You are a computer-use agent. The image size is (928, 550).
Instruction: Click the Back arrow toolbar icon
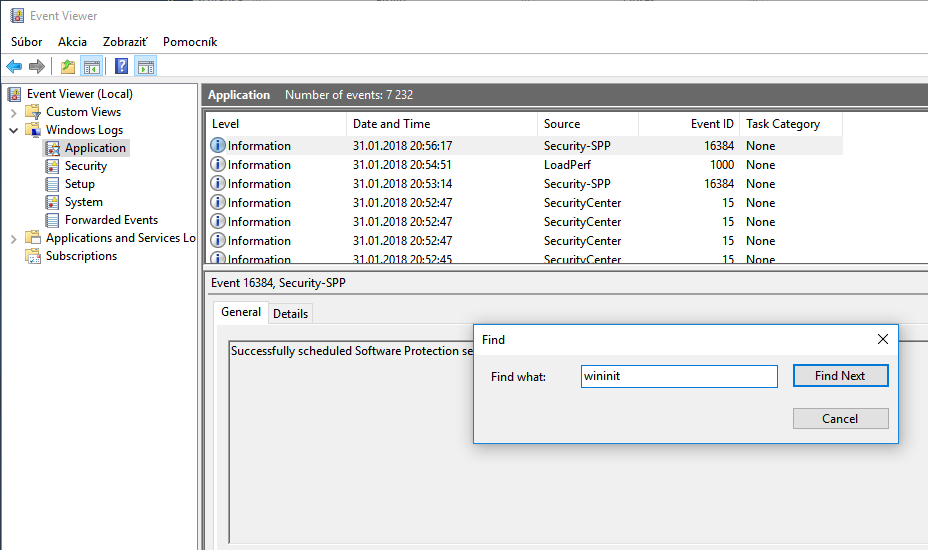coord(14,67)
